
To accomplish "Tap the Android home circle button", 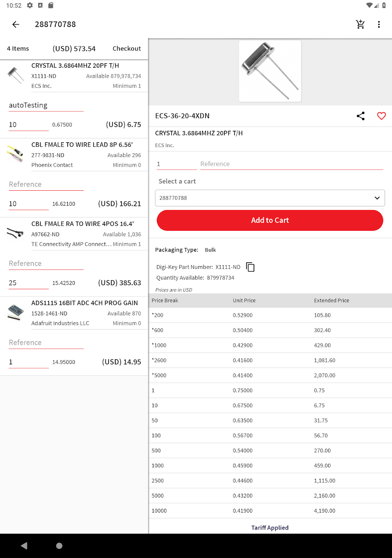I will tap(59, 546).
